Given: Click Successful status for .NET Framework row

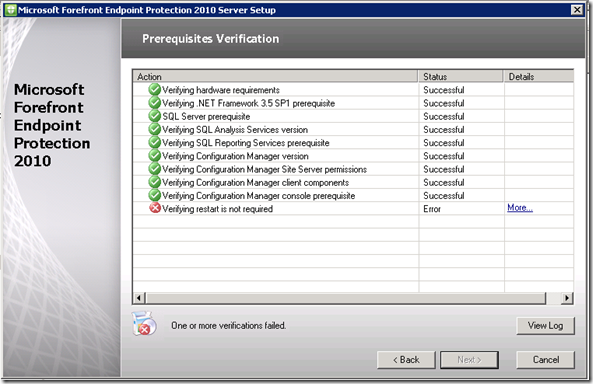Looking at the screenshot, I should (444, 103).
